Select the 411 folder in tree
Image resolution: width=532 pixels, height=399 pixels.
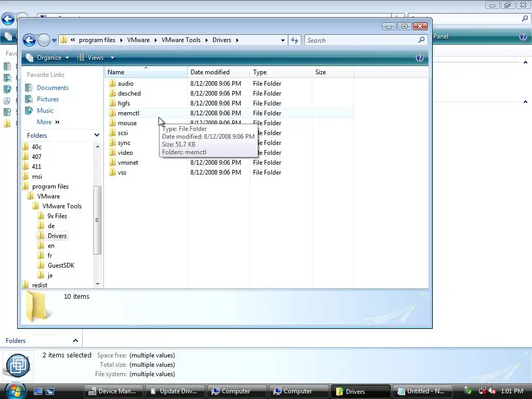(37, 167)
